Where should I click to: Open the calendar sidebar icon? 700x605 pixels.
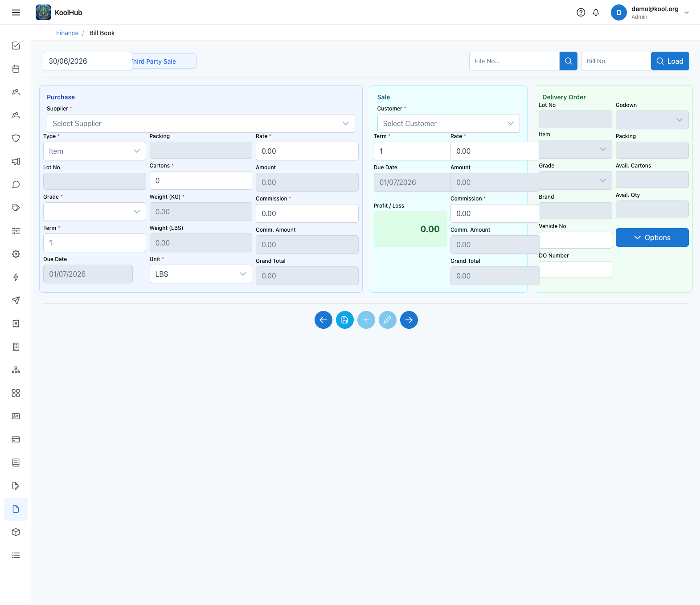tap(16, 69)
